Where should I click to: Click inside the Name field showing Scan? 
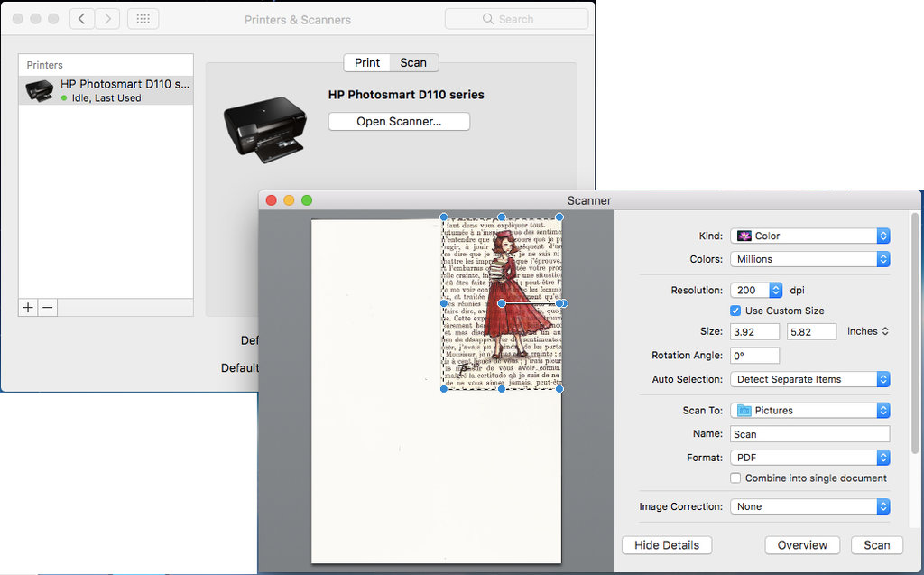pyautogui.click(x=808, y=434)
